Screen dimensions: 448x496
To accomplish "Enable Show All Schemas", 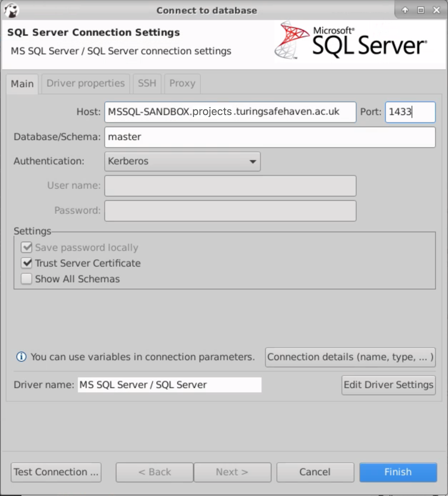I will pyautogui.click(x=26, y=279).
